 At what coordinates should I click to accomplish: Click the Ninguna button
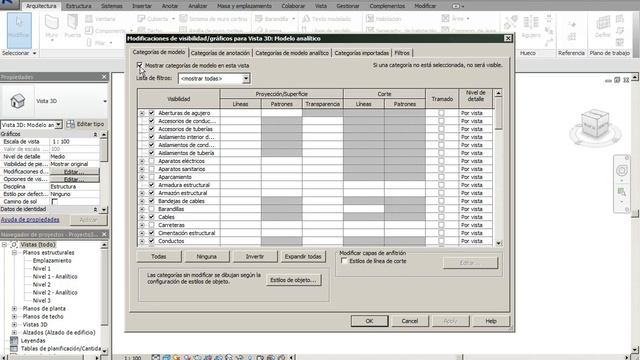[x=207, y=256]
